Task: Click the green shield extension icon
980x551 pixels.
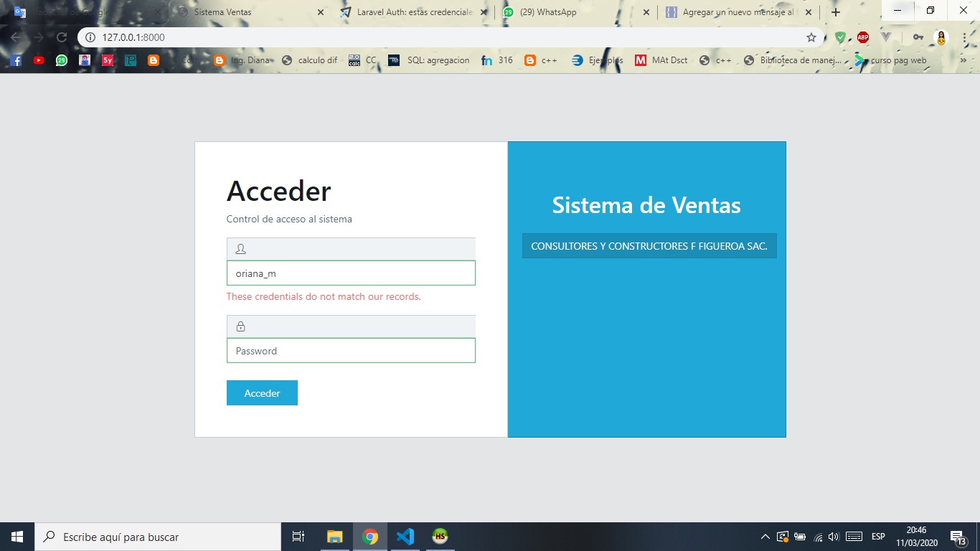Action: click(x=840, y=37)
